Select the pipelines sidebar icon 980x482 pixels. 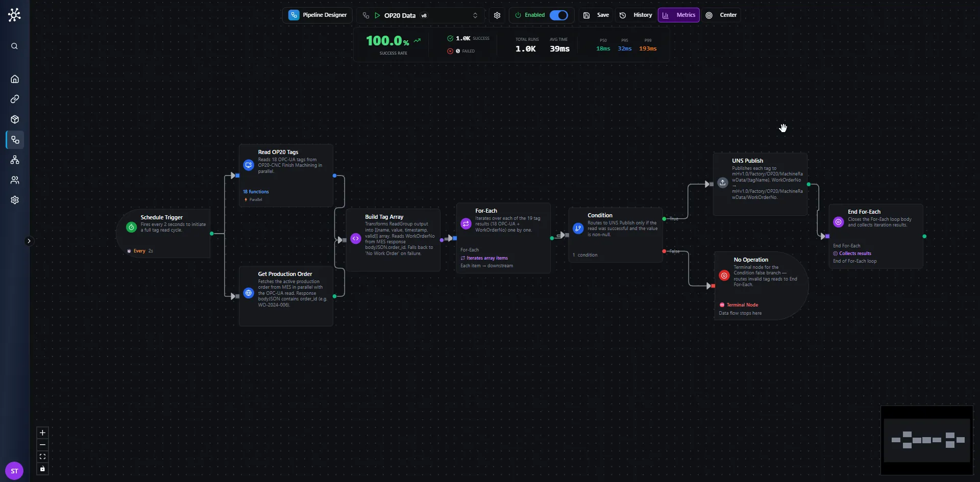coord(15,140)
